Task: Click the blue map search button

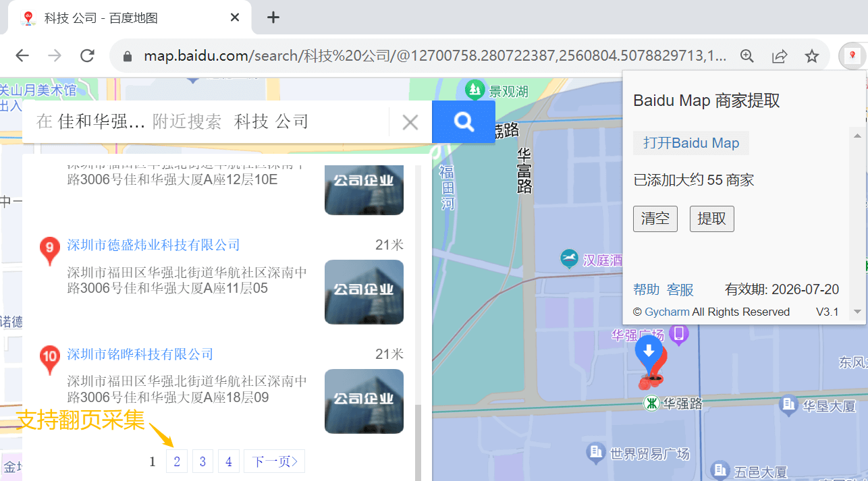Action: tap(464, 122)
